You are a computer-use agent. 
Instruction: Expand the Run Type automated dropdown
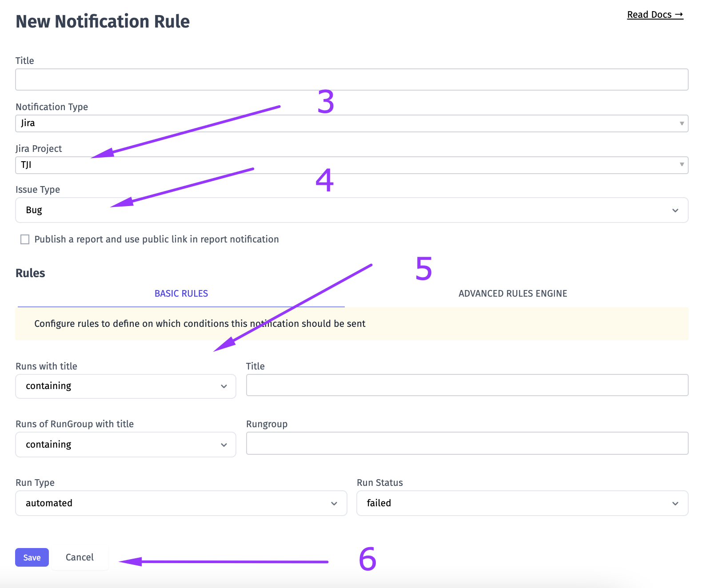tap(181, 503)
